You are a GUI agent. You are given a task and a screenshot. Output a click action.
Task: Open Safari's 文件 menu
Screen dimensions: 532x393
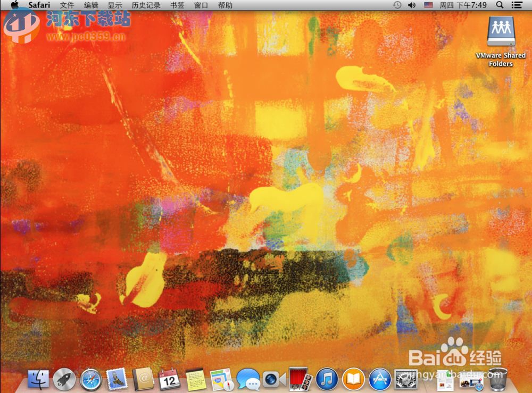pyautogui.click(x=66, y=5)
